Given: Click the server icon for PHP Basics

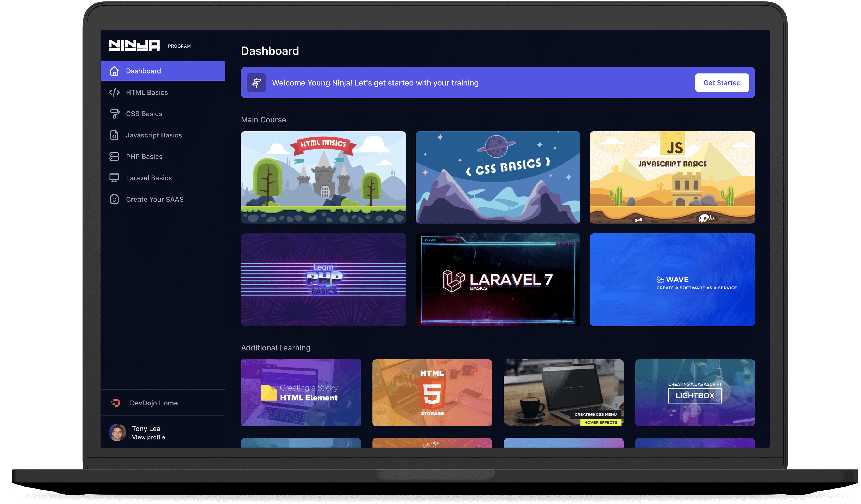Looking at the screenshot, I should [114, 156].
